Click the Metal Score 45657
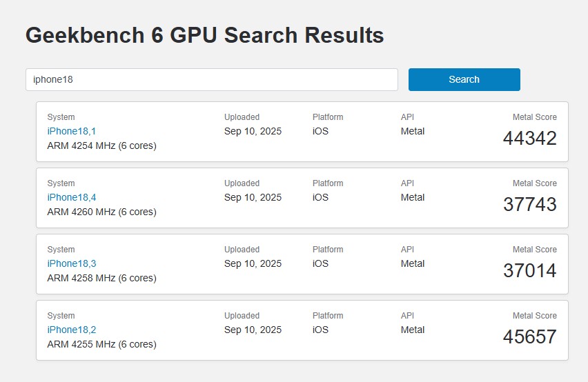The width and height of the screenshot is (588, 382). (529, 337)
